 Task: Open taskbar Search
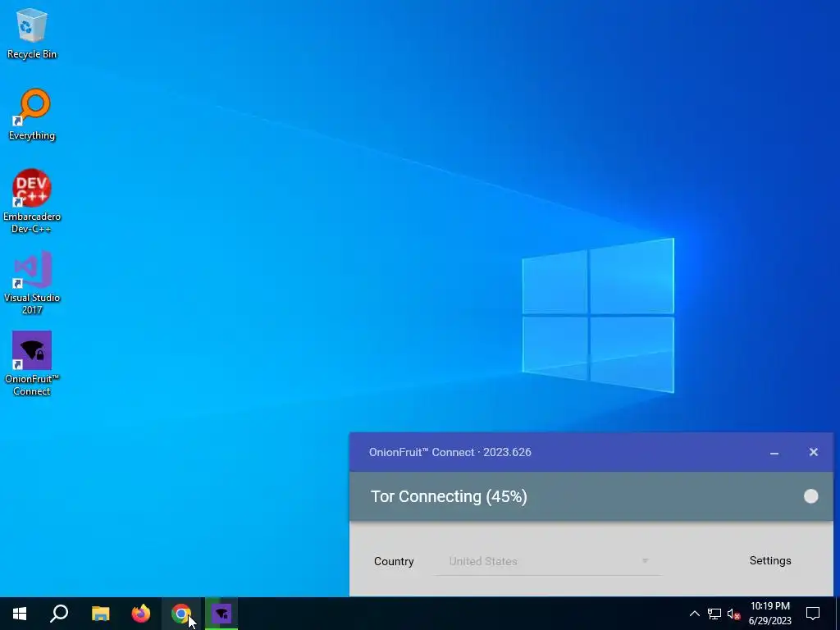pyautogui.click(x=59, y=614)
